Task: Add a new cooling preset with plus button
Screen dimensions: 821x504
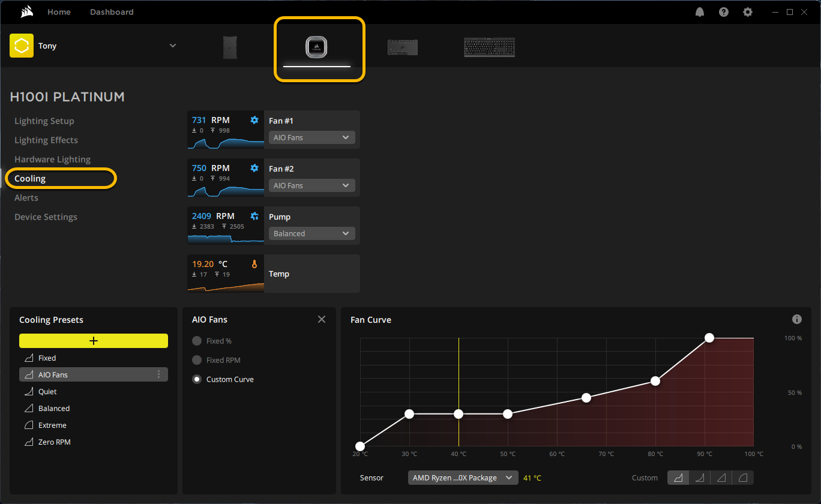Action: click(x=94, y=341)
